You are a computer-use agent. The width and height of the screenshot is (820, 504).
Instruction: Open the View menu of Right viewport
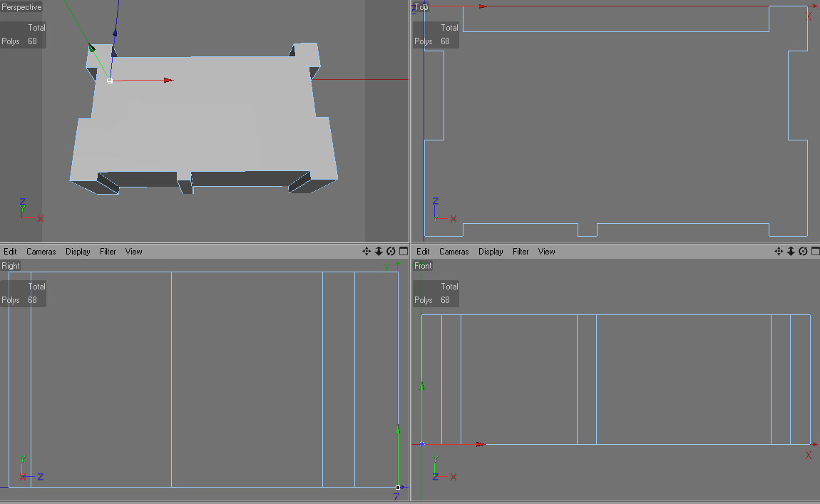(x=133, y=252)
